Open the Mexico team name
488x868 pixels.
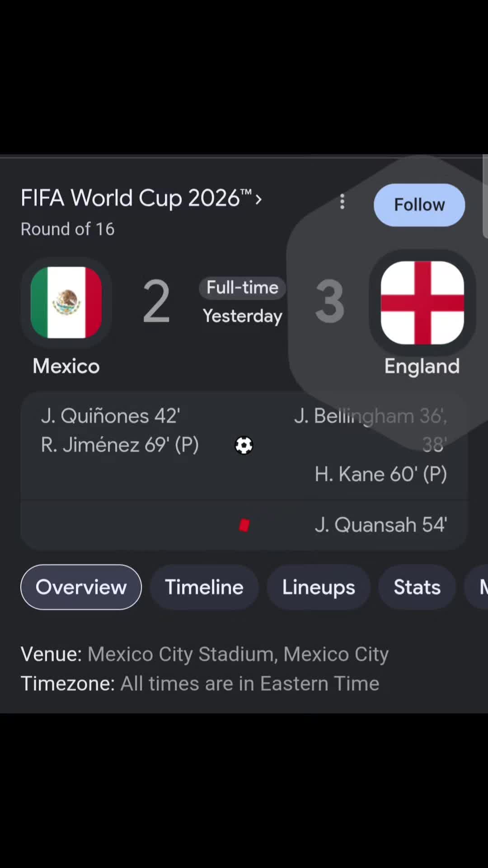(x=66, y=366)
